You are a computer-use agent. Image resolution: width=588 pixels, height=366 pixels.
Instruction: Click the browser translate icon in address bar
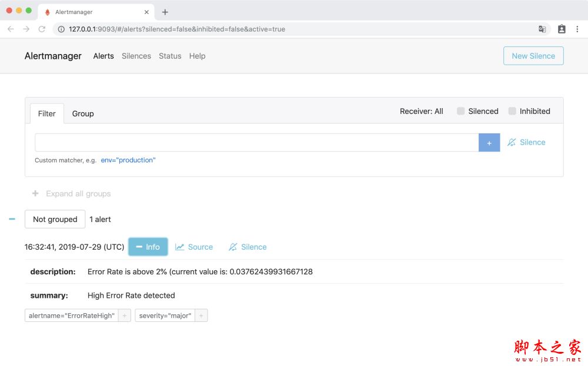pyautogui.click(x=542, y=29)
